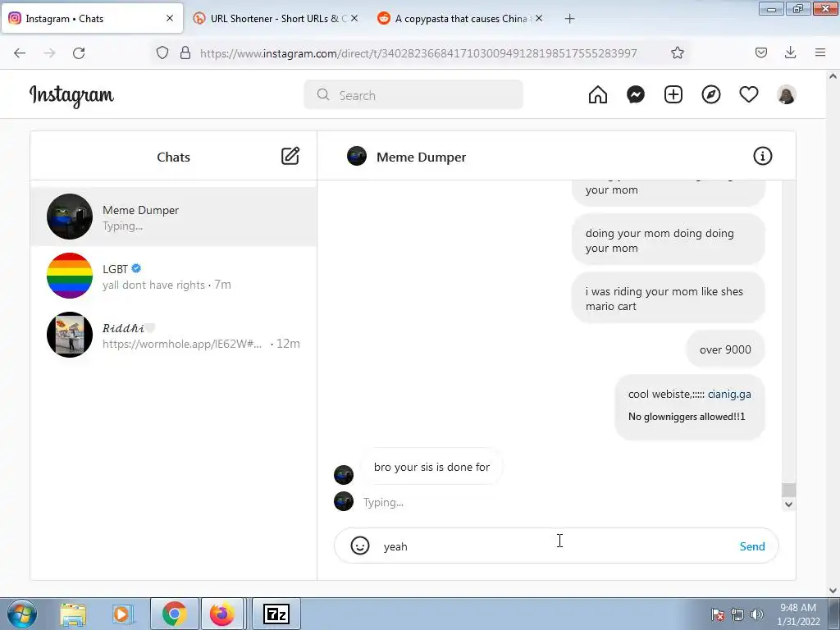Start a new message with compose icon

pyautogui.click(x=290, y=156)
